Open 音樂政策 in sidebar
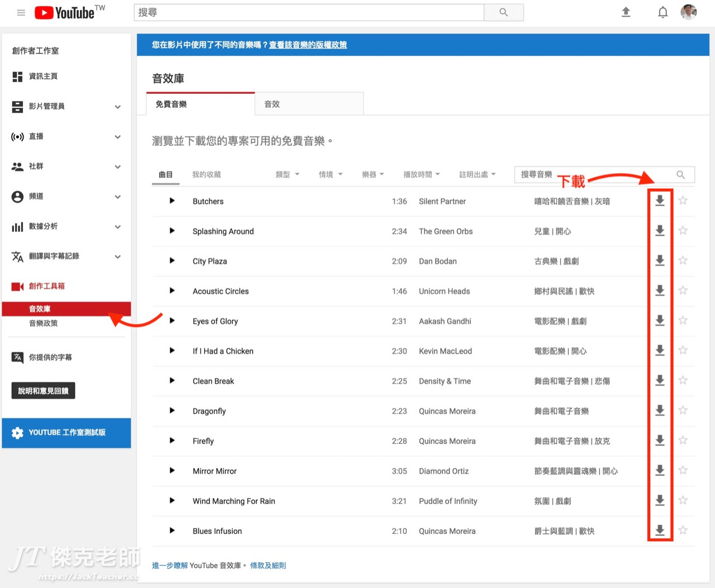Image resolution: width=715 pixels, height=588 pixels. pos(44,323)
